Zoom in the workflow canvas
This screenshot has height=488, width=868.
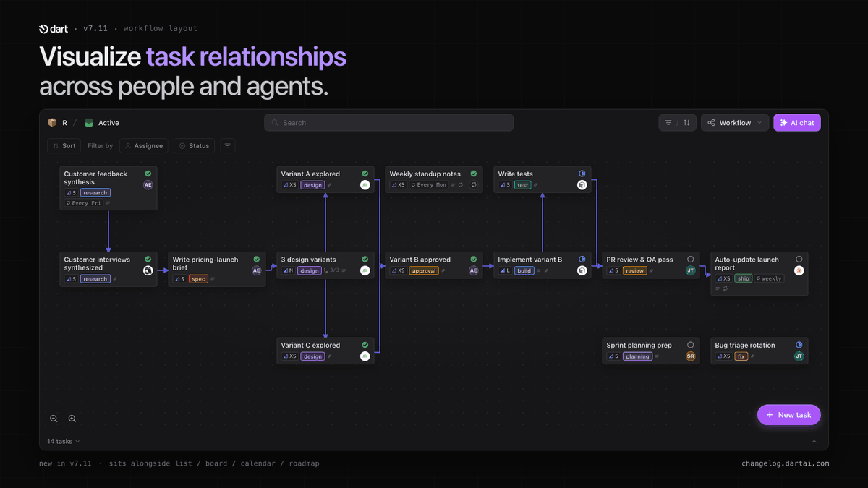click(x=72, y=419)
